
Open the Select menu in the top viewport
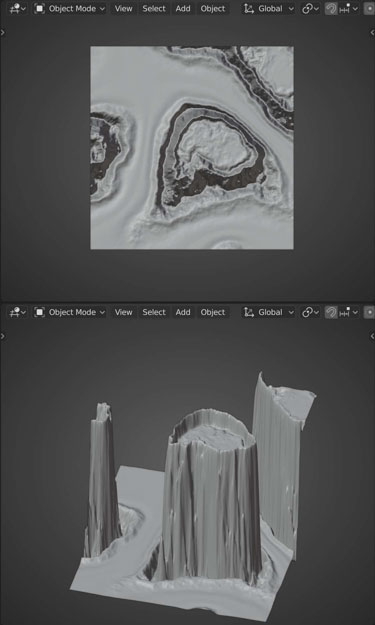[154, 8]
